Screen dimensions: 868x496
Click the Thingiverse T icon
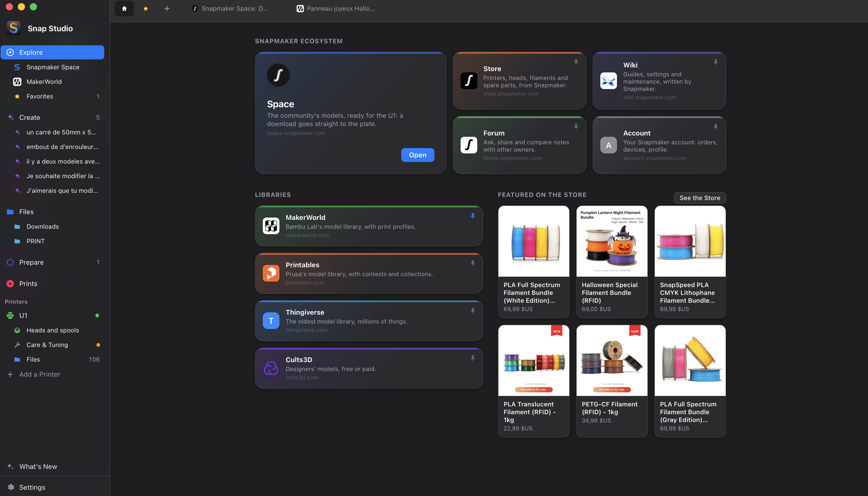click(x=271, y=321)
